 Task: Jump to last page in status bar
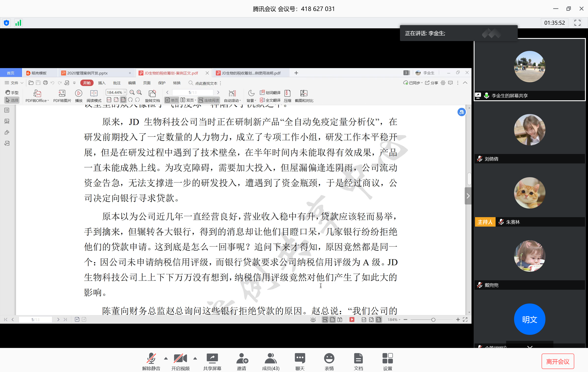pos(65,319)
